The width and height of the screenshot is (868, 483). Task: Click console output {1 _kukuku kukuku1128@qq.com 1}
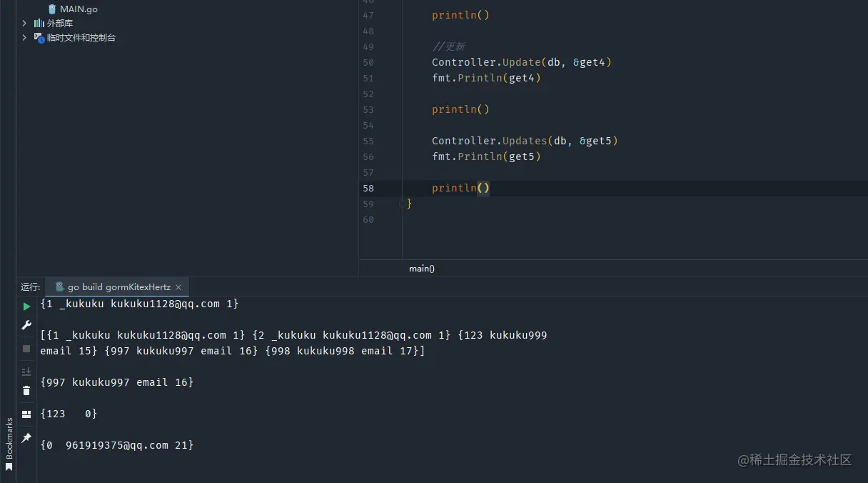(139, 304)
